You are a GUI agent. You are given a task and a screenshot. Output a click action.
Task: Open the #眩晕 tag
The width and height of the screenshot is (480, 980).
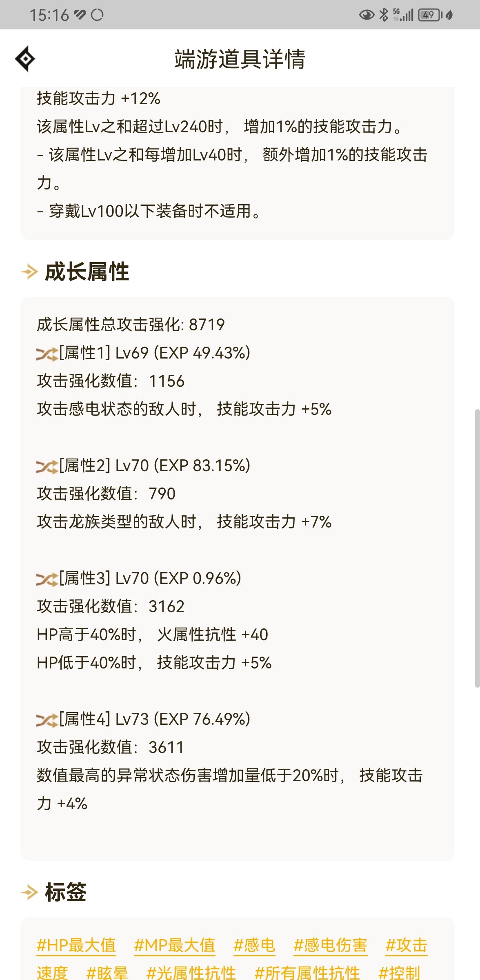[x=107, y=973]
